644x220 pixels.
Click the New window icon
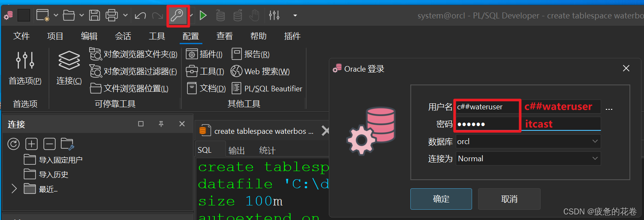pyautogui.click(x=43, y=15)
